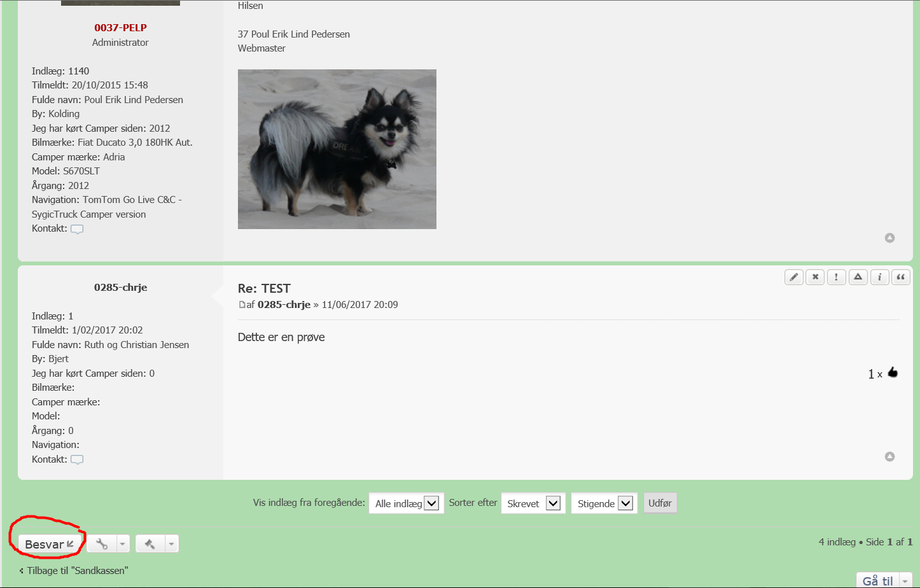Click 'Årgang: 2012' text
The width and height of the screenshot is (920, 588).
(x=60, y=186)
